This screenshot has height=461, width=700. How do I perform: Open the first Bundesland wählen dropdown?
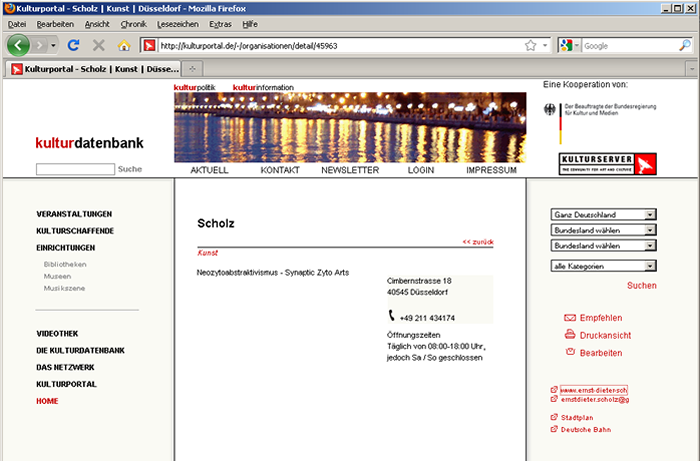[x=603, y=230]
